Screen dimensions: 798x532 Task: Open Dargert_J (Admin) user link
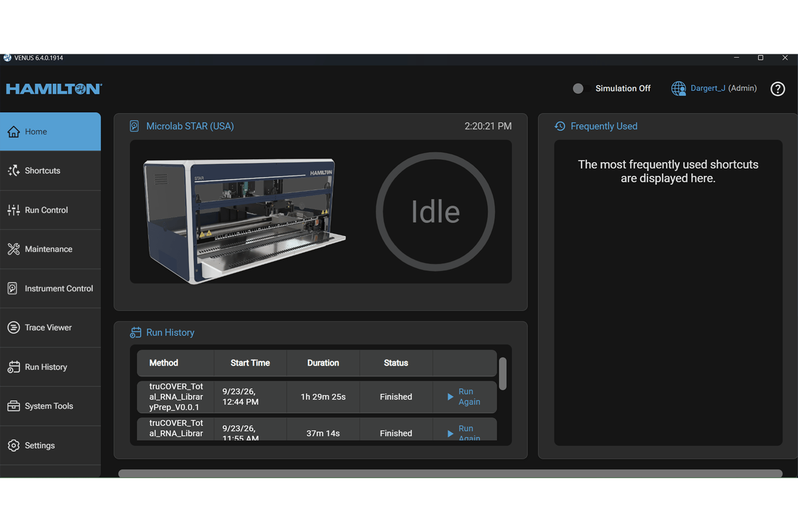point(723,88)
